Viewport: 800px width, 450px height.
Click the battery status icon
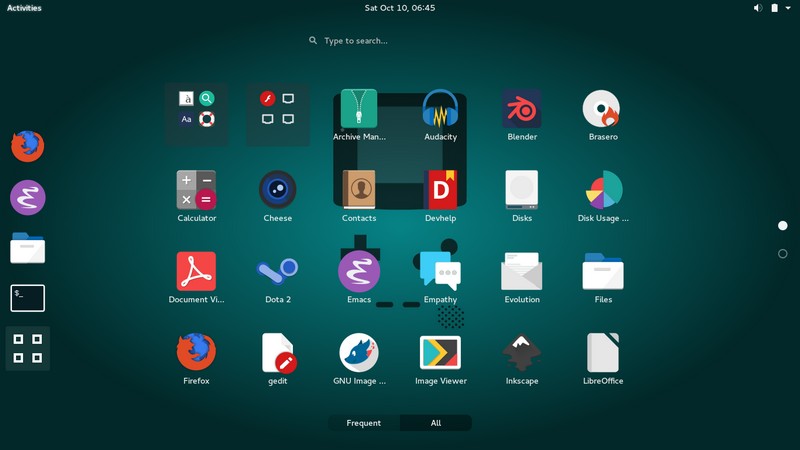774,8
